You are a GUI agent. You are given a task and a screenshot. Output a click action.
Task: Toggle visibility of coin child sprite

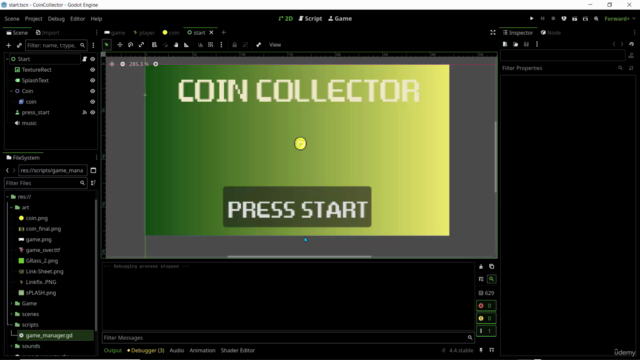pyautogui.click(x=93, y=102)
